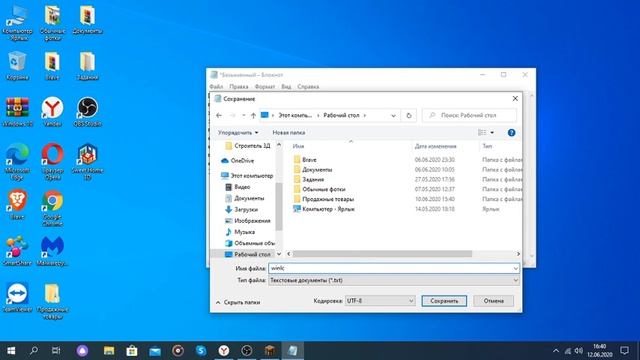The image size is (640, 360).
Task: Select the TeamViewer desktop icon
Action: tap(17, 297)
